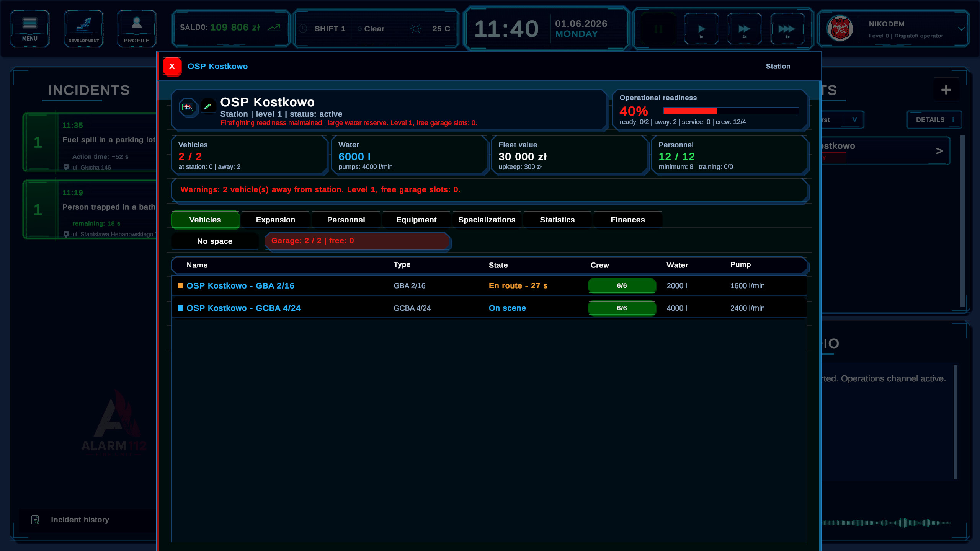The width and height of the screenshot is (980, 551).
Task: Click the plus icon to add unit
Action: [946, 90]
